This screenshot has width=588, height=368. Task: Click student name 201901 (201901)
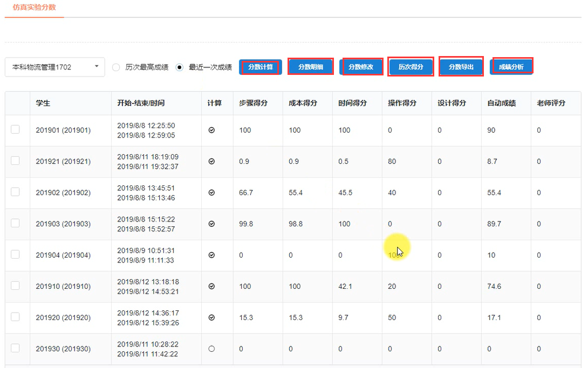point(63,130)
